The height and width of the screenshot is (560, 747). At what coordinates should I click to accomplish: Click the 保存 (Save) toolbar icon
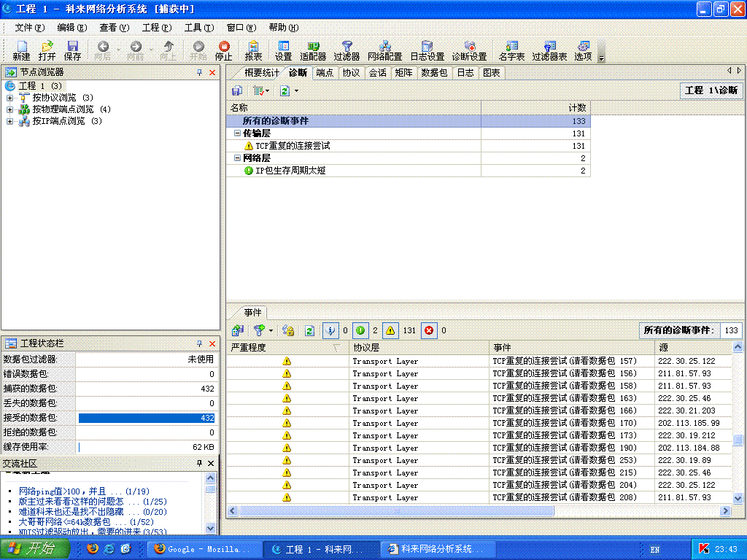click(72, 50)
